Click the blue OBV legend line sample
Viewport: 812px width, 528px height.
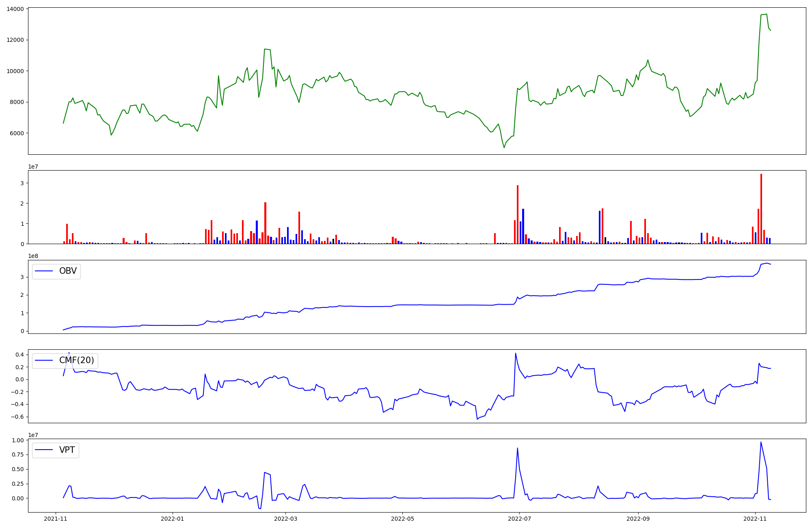click(44, 271)
